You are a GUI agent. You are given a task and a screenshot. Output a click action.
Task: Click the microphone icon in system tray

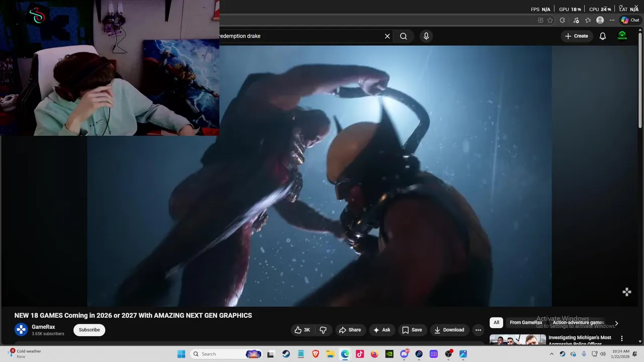tap(584, 354)
